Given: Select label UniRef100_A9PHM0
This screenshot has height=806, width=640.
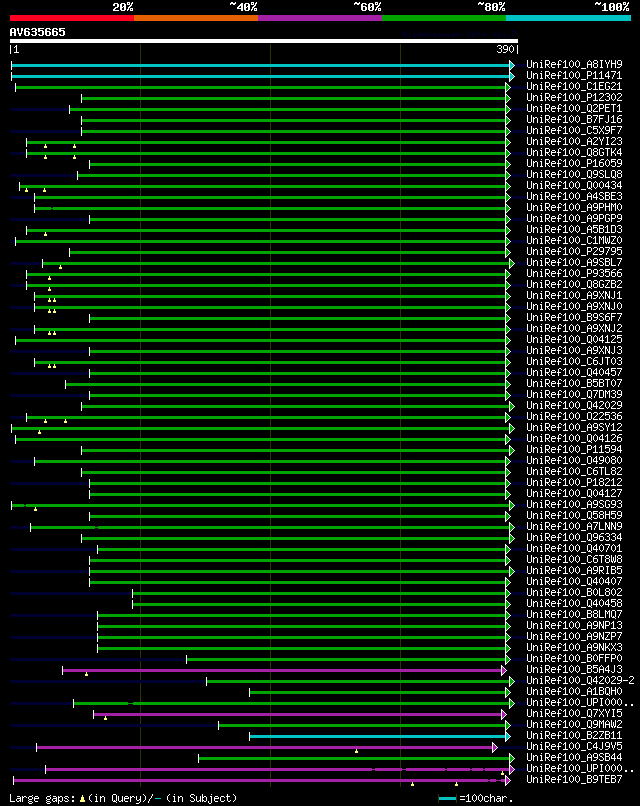Looking at the screenshot, I should pyautogui.click(x=574, y=208).
